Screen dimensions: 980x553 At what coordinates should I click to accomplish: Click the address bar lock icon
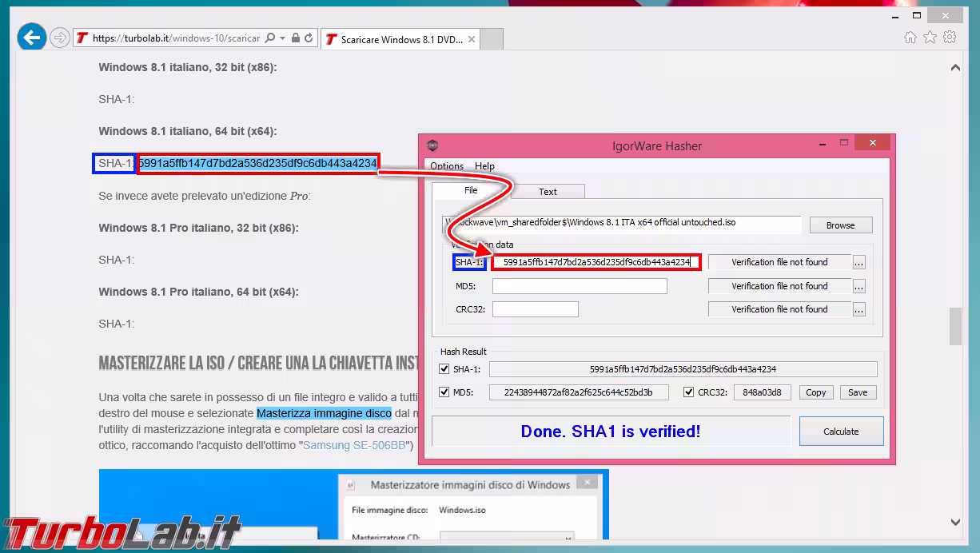pyautogui.click(x=296, y=38)
